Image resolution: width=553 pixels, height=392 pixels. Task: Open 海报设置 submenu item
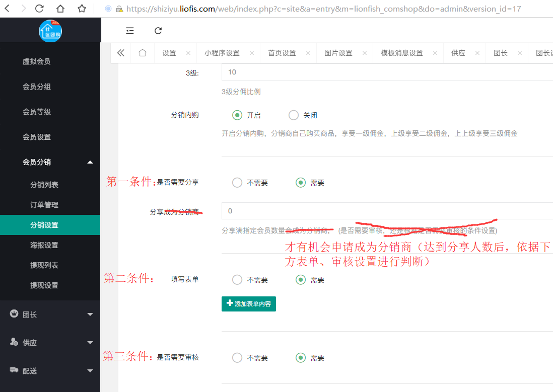(x=44, y=245)
